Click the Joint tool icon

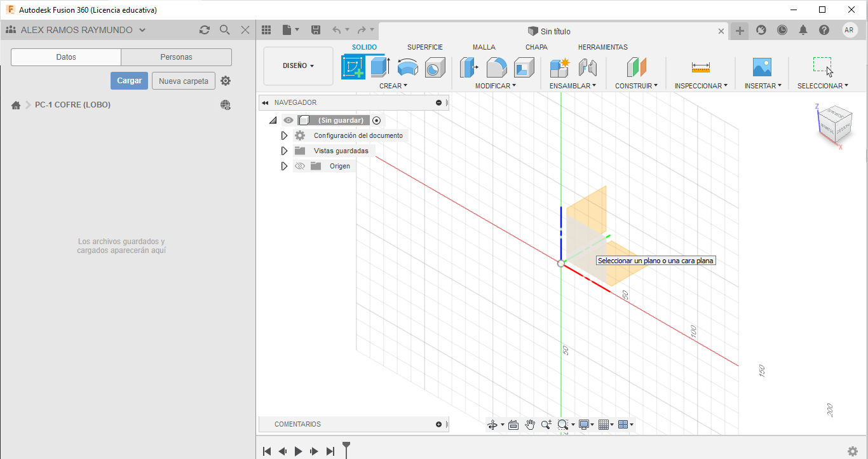588,67
